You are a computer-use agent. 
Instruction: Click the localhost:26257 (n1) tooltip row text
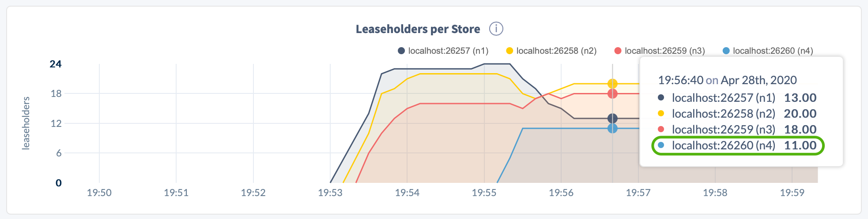click(723, 98)
